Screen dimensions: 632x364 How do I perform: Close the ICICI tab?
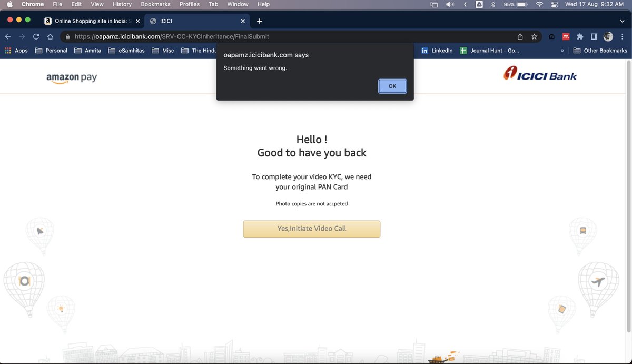[x=243, y=21]
